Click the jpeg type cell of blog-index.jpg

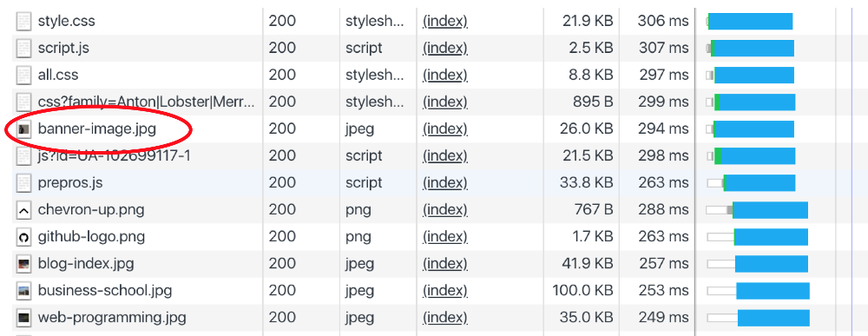[x=360, y=264]
